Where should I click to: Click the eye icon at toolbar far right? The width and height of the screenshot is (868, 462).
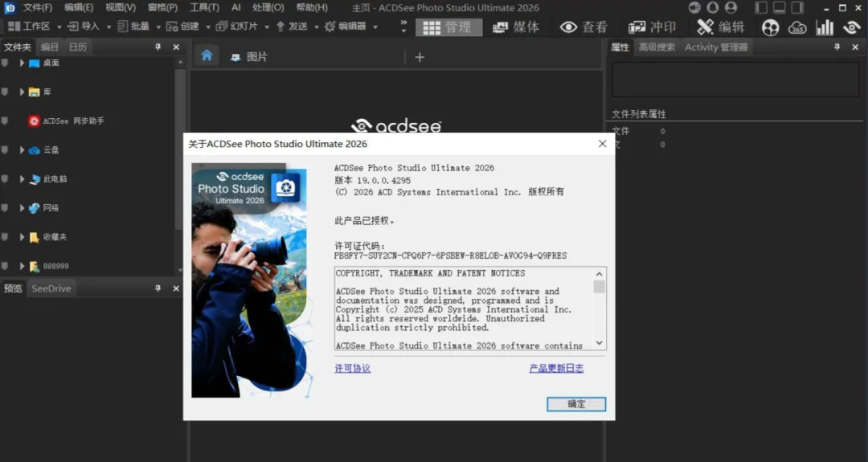click(851, 27)
